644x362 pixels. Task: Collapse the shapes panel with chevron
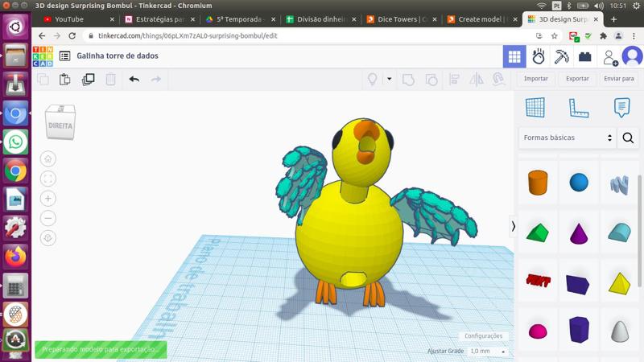coord(513,226)
